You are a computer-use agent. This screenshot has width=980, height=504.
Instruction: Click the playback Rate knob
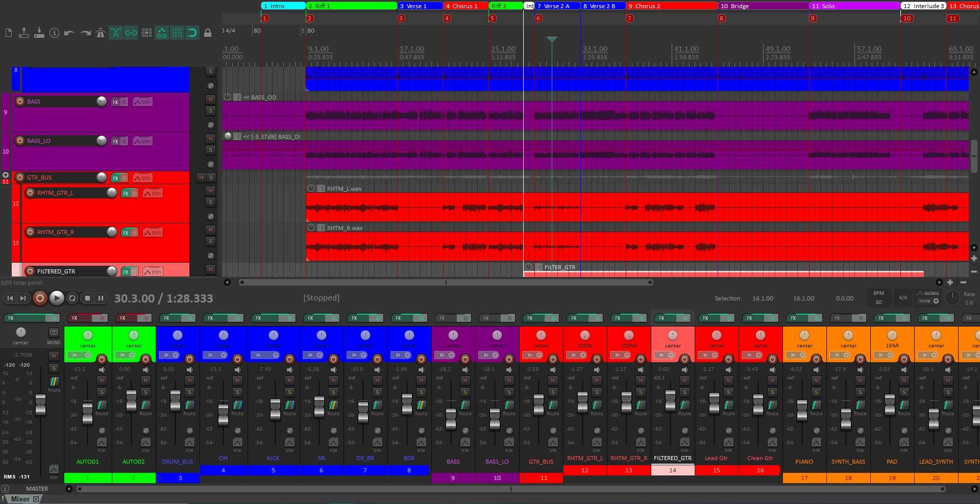pos(952,297)
